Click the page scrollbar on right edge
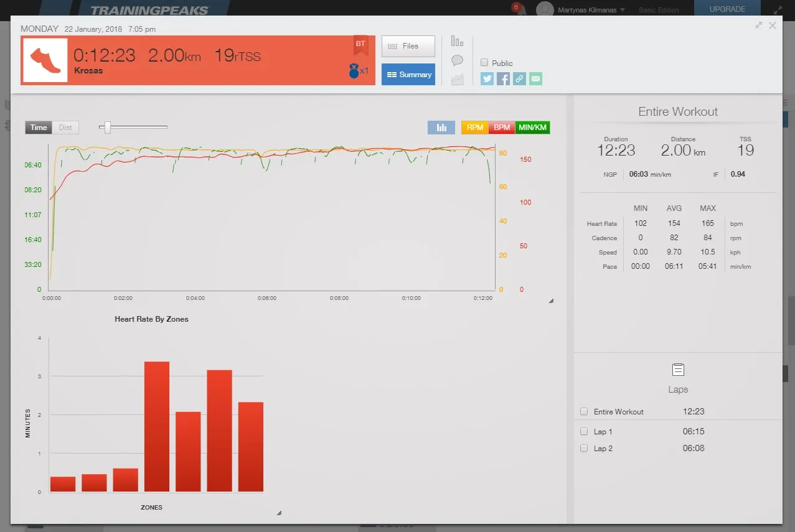Image resolution: width=795 pixels, height=532 pixels. [791, 320]
